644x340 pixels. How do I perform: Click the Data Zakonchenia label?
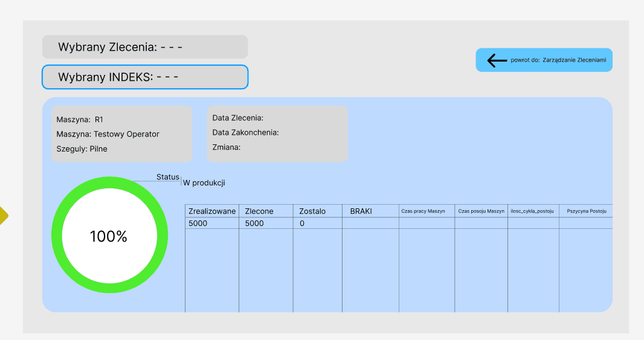pos(246,133)
